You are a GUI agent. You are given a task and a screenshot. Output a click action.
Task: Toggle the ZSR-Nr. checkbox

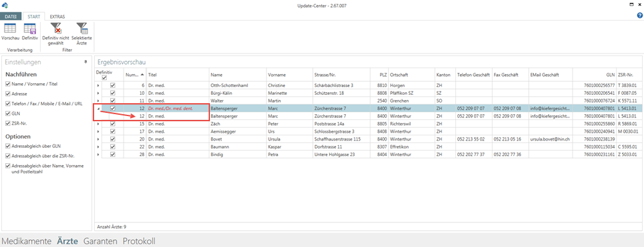tap(8, 123)
